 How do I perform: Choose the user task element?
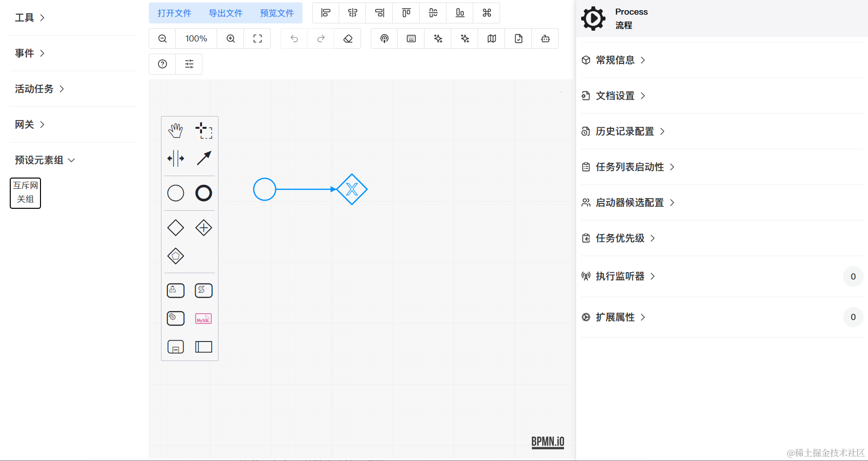coord(175,290)
